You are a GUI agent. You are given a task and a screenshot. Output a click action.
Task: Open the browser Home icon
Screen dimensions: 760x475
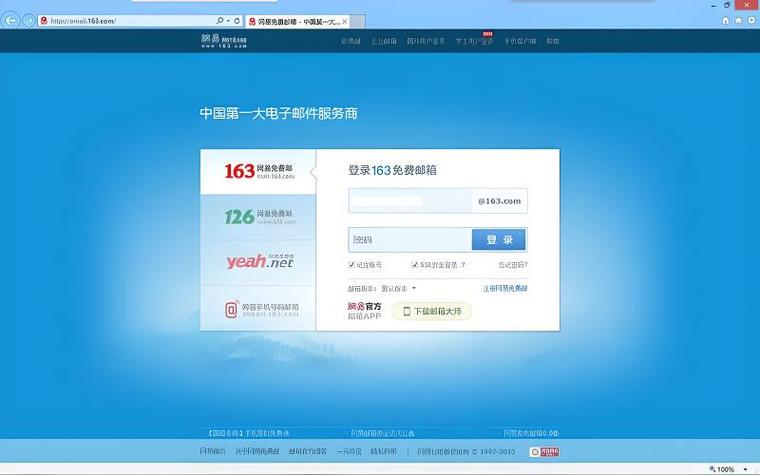click(x=726, y=20)
